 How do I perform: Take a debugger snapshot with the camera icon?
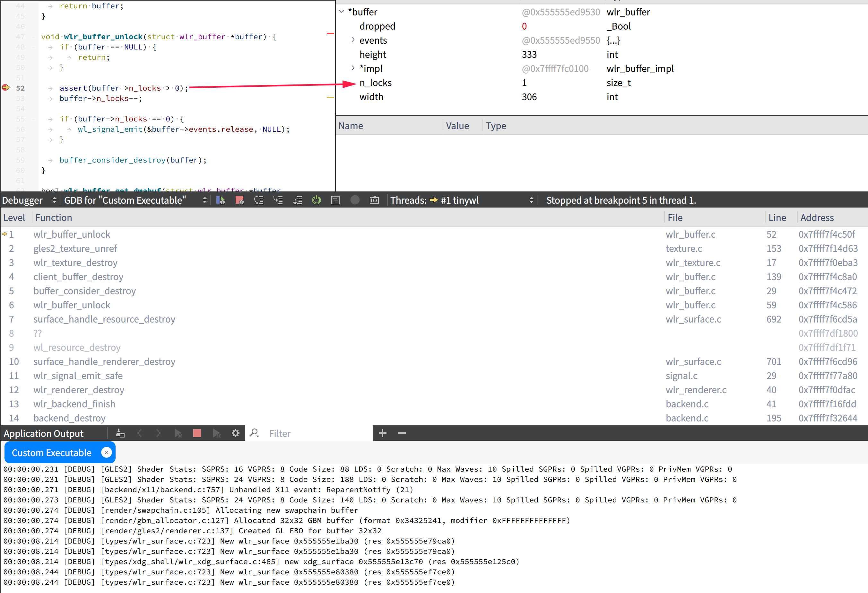[374, 200]
